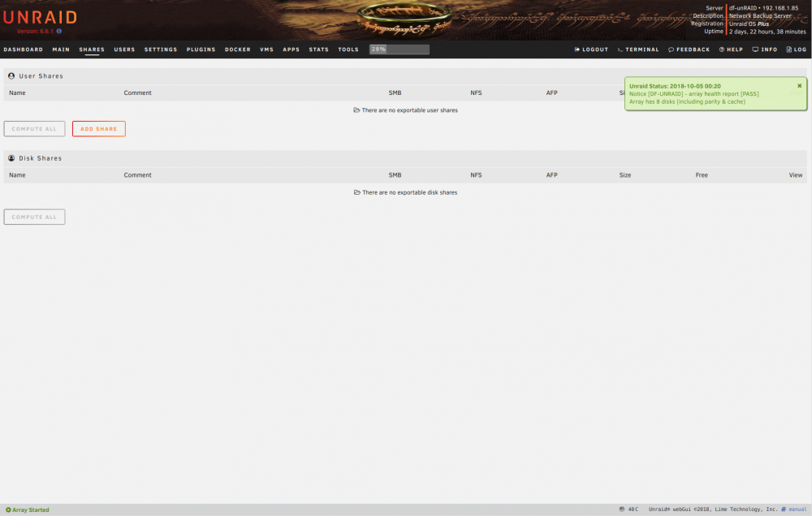
Task: Click the View column header in Disk Shares
Action: [796, 175]
